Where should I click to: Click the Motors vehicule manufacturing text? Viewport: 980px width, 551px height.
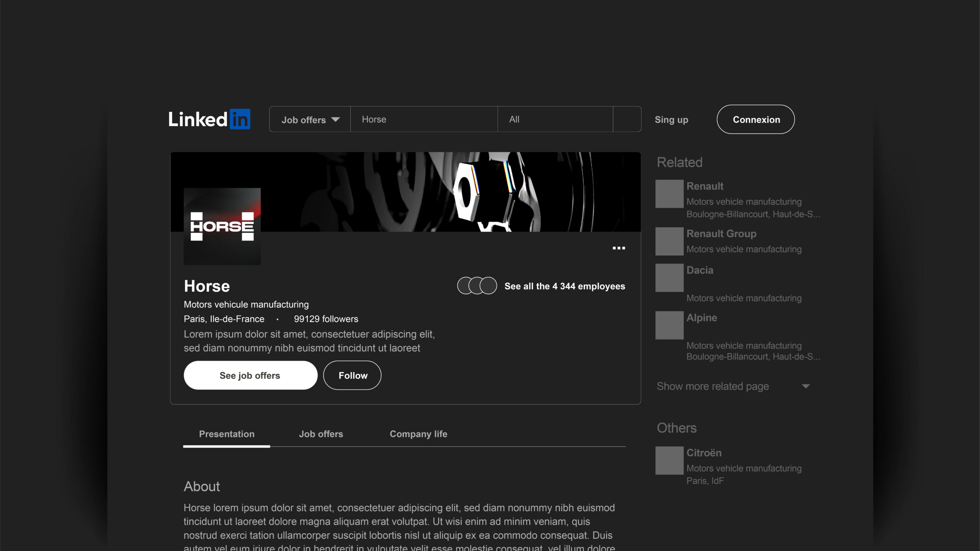click(246, 305)
